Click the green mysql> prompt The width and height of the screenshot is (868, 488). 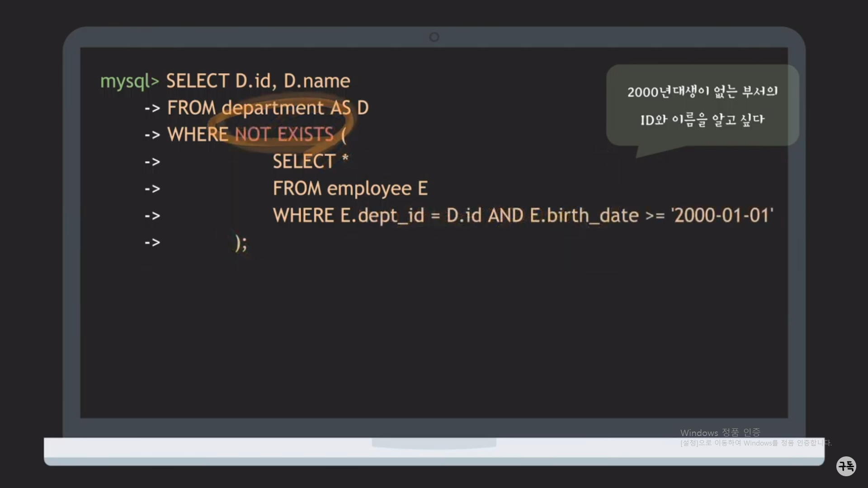(129, 81)
